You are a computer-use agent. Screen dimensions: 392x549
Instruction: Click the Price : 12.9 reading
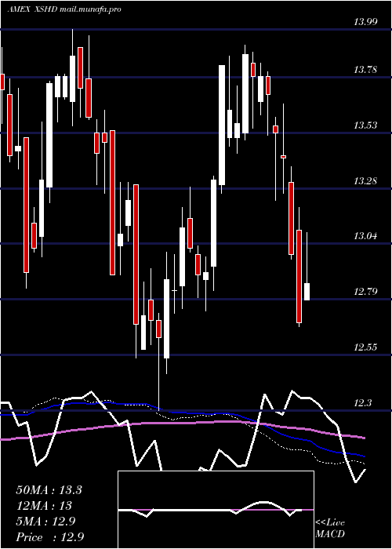pyautogui.click(x=50, y=536)
